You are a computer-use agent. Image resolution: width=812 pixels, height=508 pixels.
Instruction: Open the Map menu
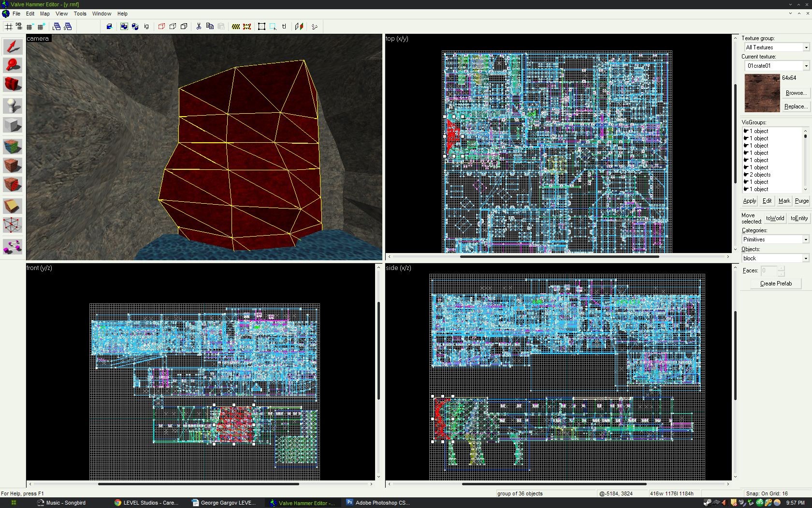pyautogui.click(x=45, y=14)
